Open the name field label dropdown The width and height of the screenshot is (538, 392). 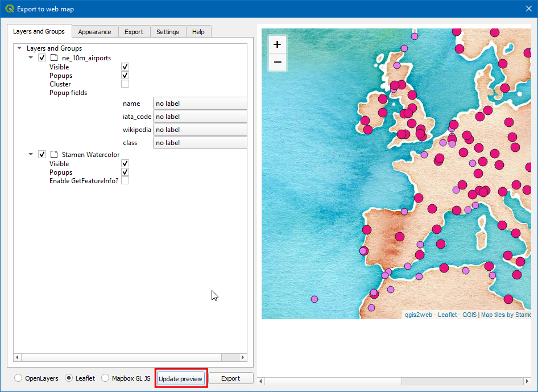200,104
